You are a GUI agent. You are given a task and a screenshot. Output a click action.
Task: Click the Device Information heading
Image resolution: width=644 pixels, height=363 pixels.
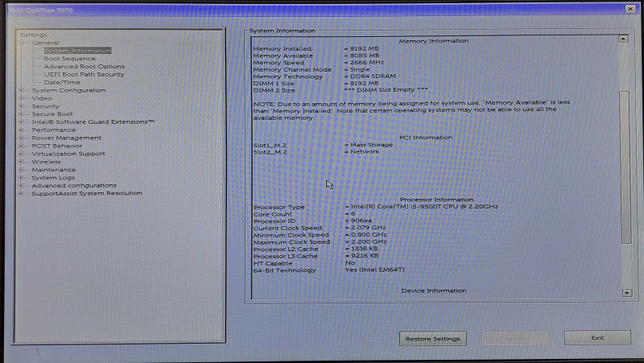click(x=434, y=291)
